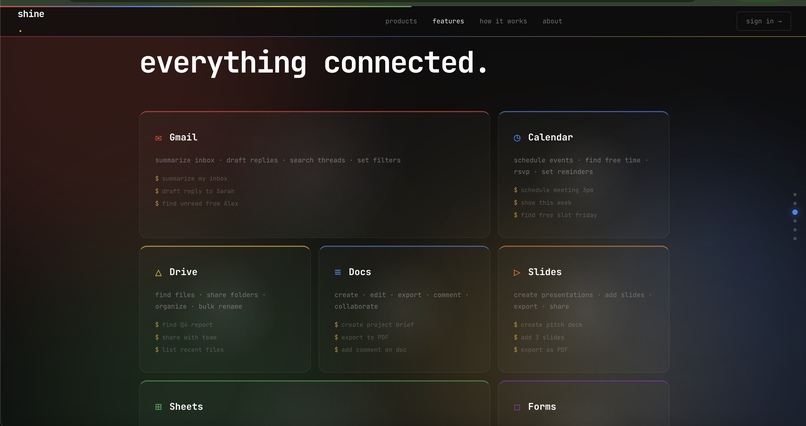Screen dimensions: 806x426
Task: Click the Docs lines icon
Action: [338, 272]
